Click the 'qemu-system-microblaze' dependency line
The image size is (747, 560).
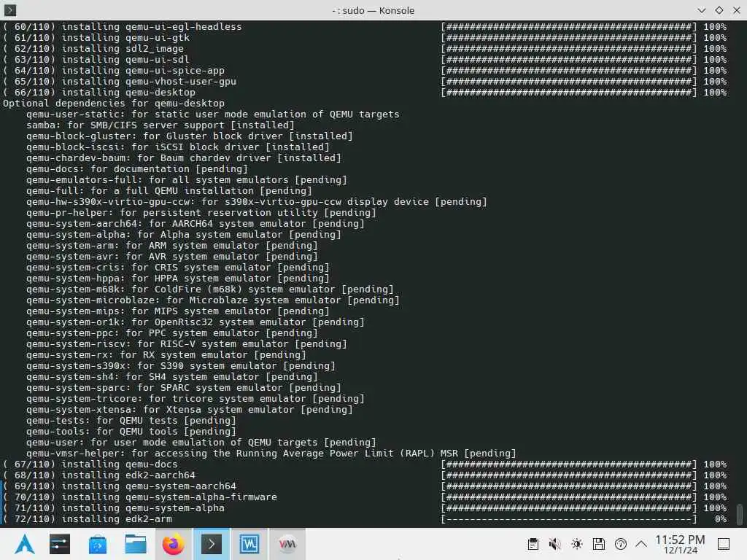(x=213, y=300)
